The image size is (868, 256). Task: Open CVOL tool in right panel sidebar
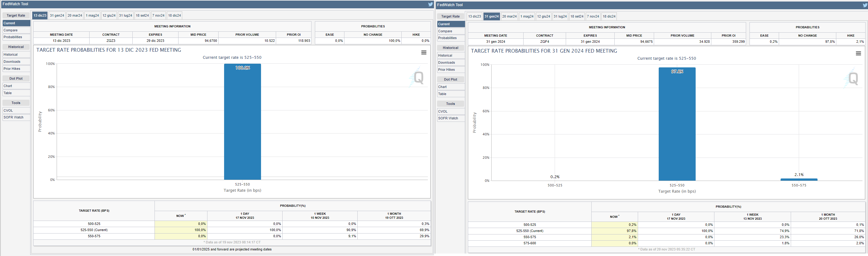pyautogui.click(x=451, y=111)
